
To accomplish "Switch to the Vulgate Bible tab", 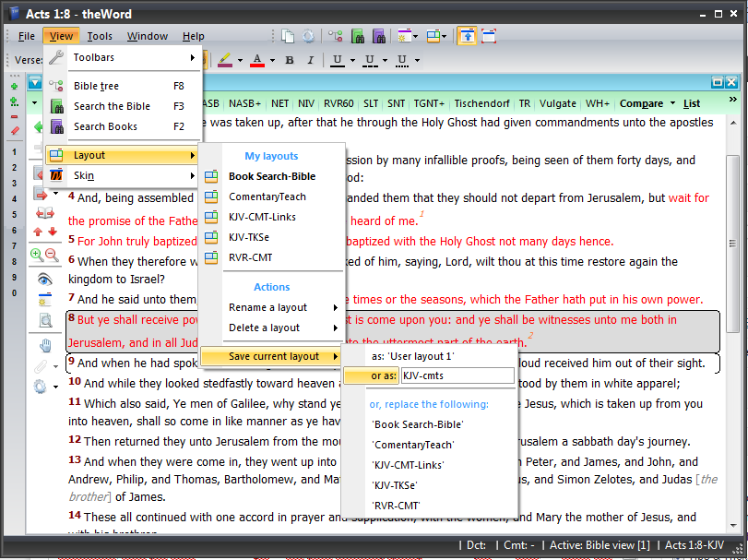I will click(x=558, y=103).
